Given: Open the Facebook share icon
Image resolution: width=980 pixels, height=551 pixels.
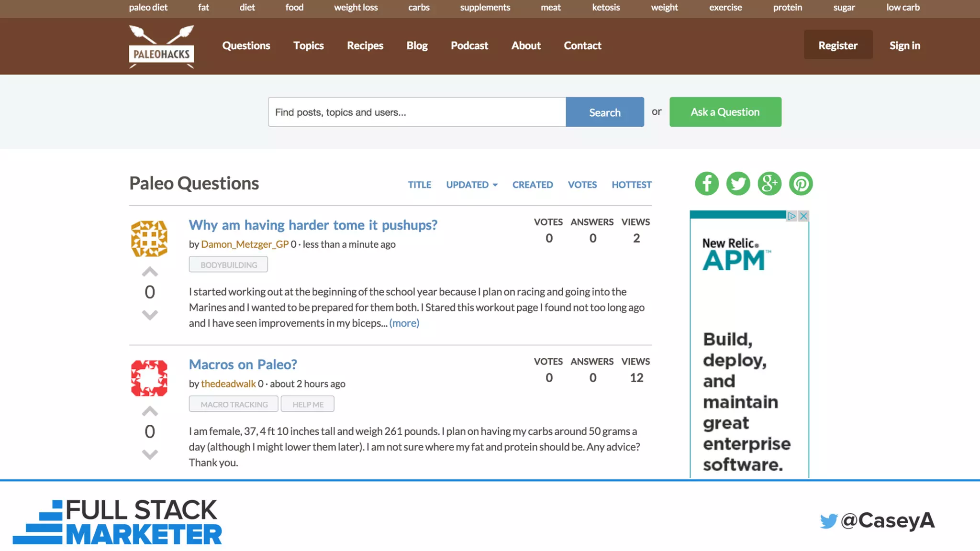Looking at the screenshot, I should 707,184.
